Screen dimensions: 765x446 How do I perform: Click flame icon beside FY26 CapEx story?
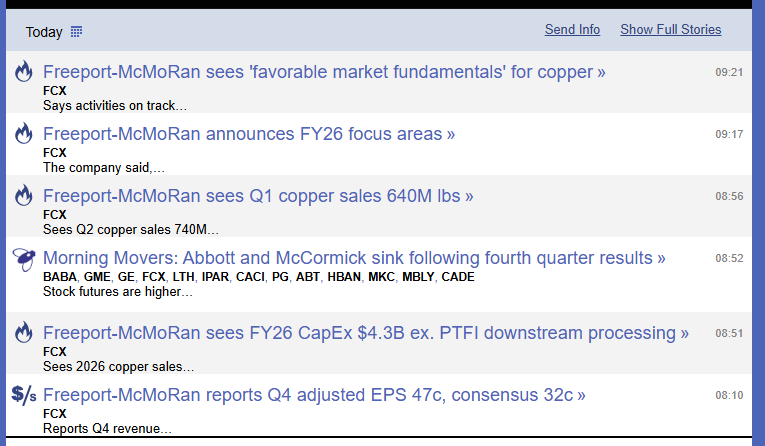click(24, 333)
